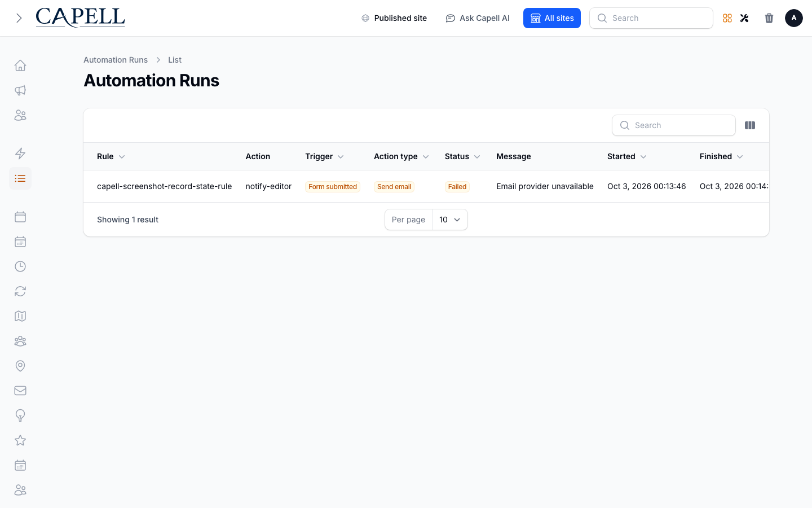Screen dimensions: 812x508
Task: Open Ask Capell AI
Action: pos(478,18)
